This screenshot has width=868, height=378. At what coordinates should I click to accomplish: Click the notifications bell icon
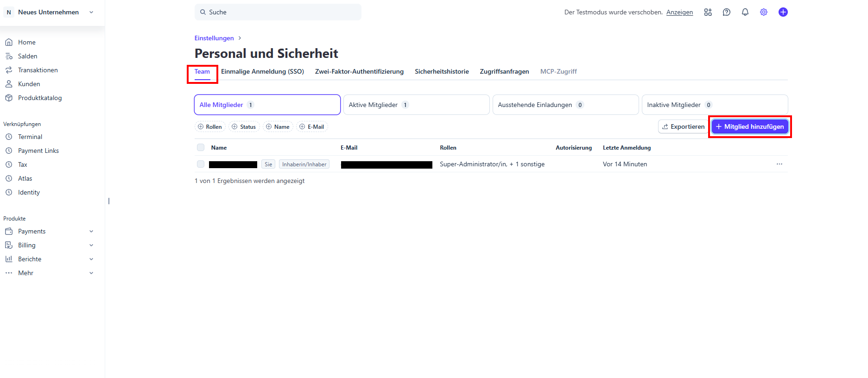[x=745, y=13]
